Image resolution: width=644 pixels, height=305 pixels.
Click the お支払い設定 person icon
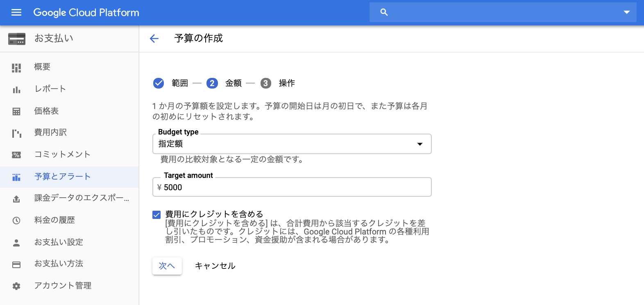(x=16, y=243)
